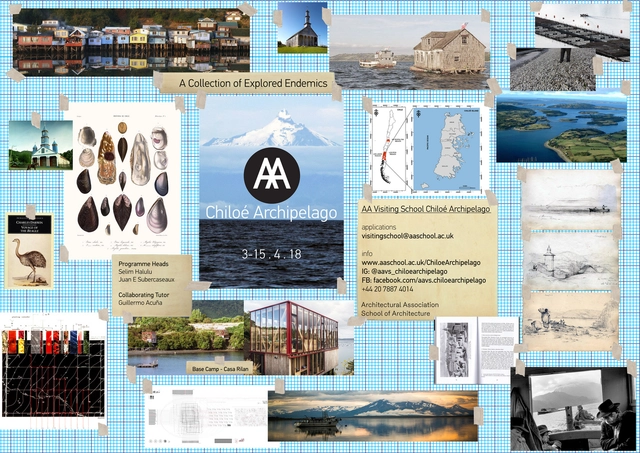Viewport: 640px width, 453px height.
Task: Click the 'applications' label
Action: 379,227
